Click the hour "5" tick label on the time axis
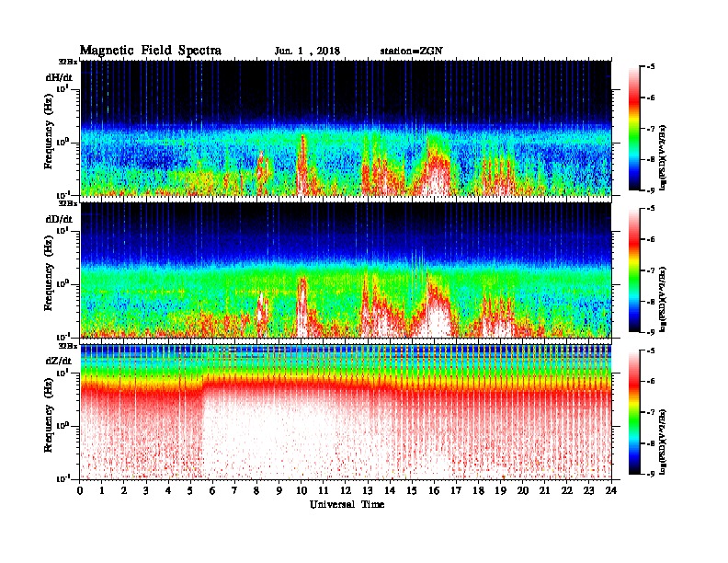Image resolution: width=728 pixels, height=563 pixels. pos(190,490)
